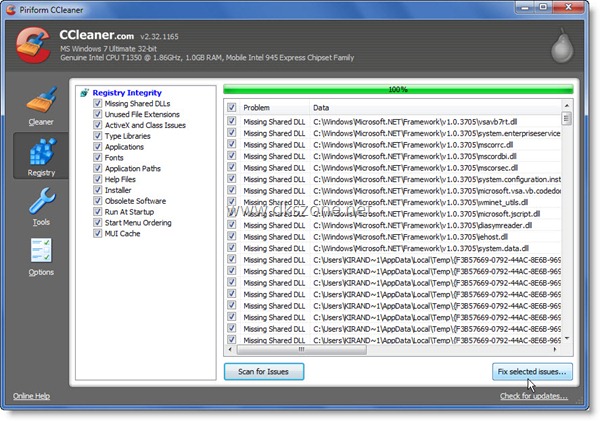Toggle Help Files checkbox
The width and height of the screenshot is (600, 421).
98,179
